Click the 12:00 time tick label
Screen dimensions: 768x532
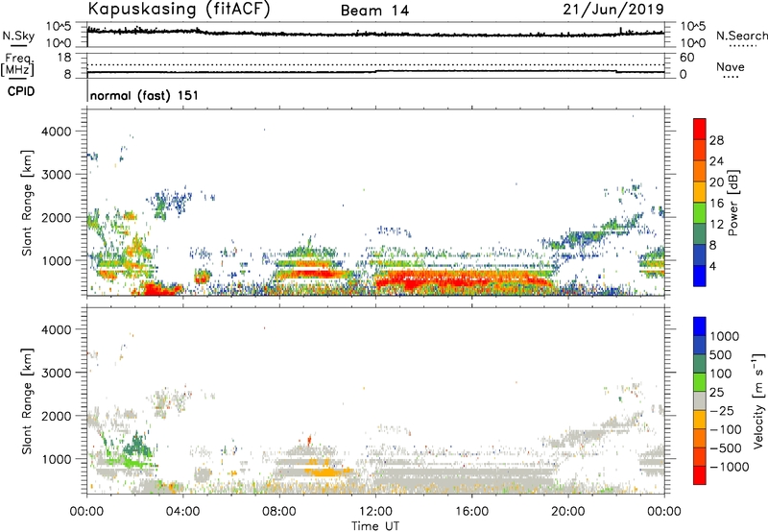pos(375,512)
